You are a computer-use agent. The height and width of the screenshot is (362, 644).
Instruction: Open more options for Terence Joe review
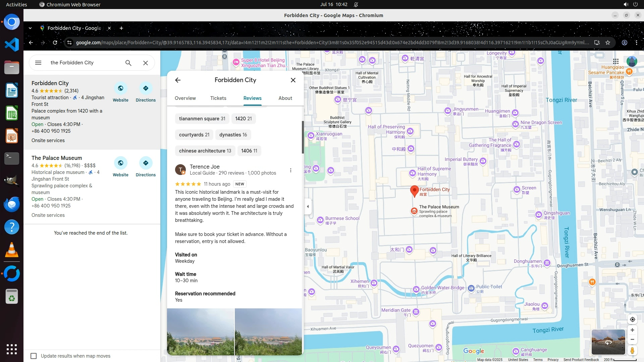(290, 170)
